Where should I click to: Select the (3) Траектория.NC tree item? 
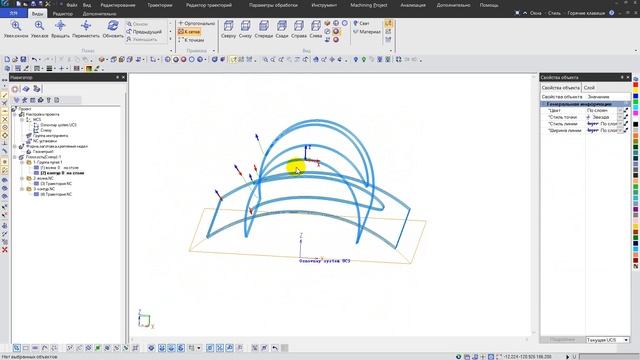(x=56, y=184)
